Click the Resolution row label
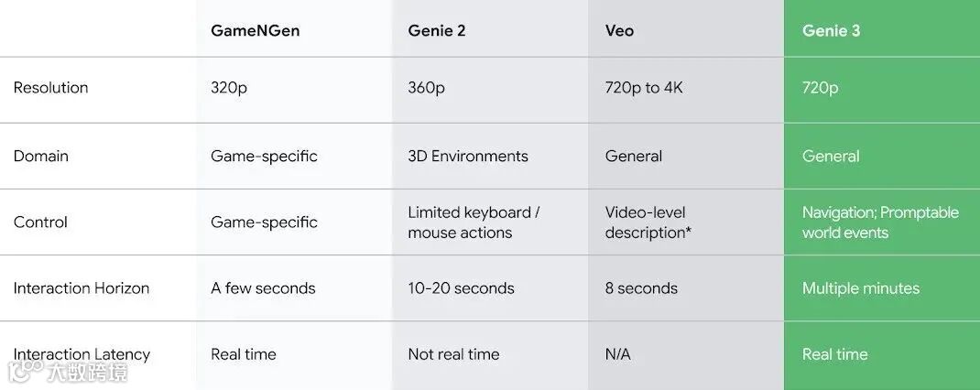This screenshot has width=980, height=390. [x=50, y=88]
